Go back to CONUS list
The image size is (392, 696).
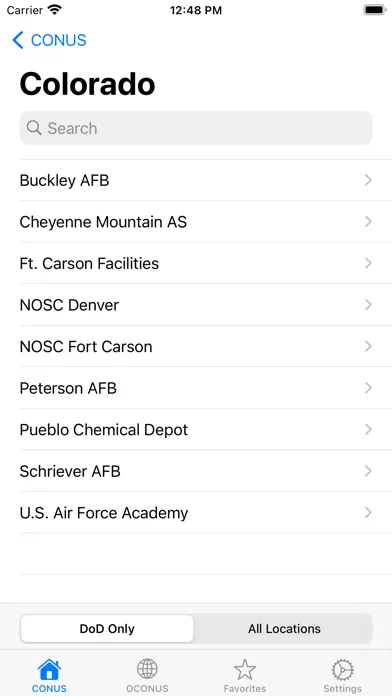[49, 40]
